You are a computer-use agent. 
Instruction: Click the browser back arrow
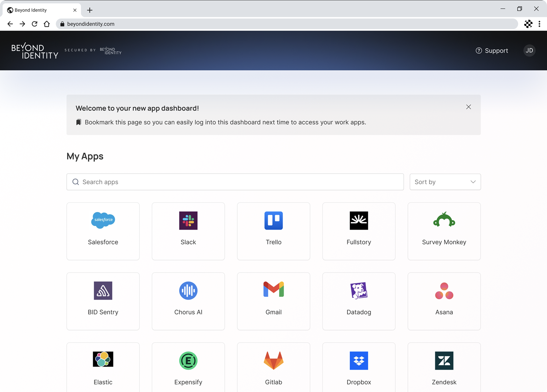(10, 24)
